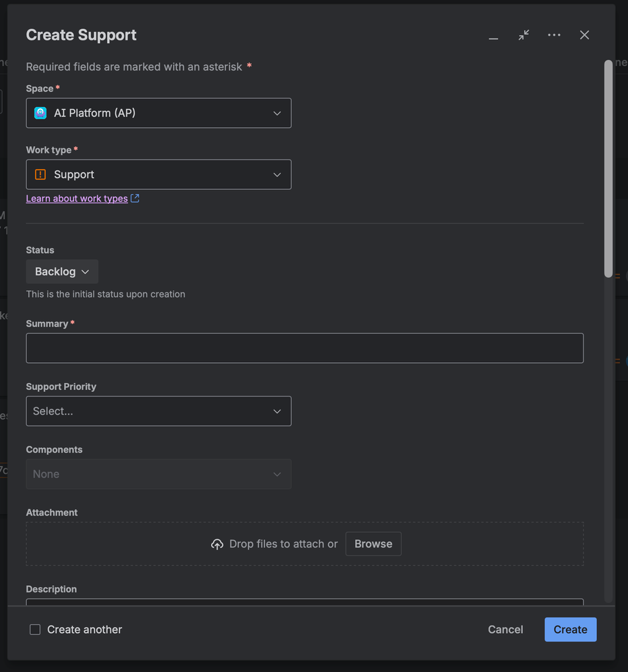Open the Support Priority select menu
The image size is (628, 672).
[x=158, y=411]
